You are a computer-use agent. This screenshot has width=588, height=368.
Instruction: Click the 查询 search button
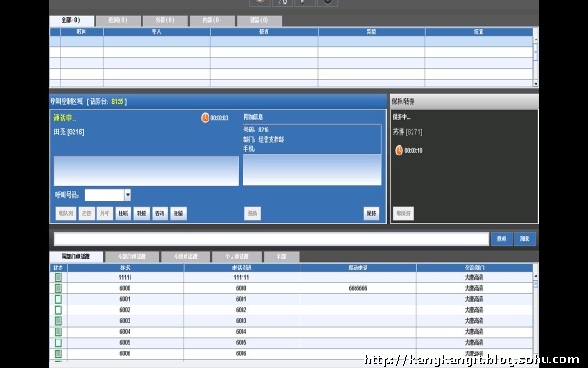(x=501, y=238)
